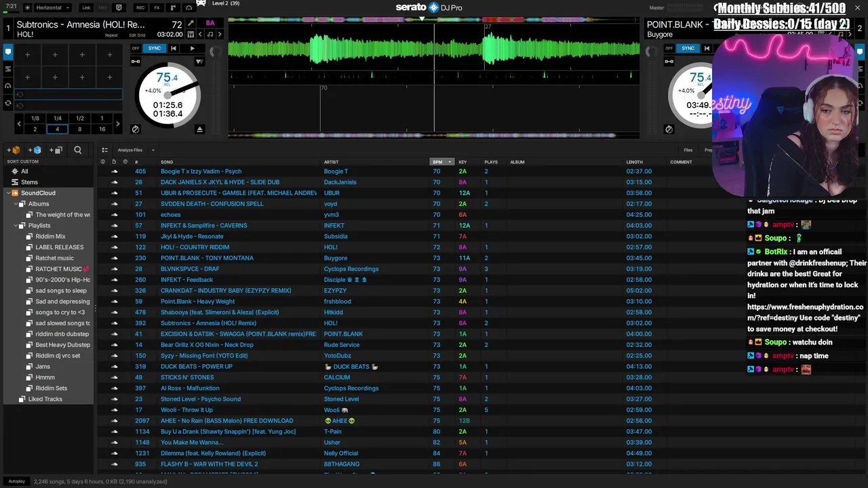Viewport: 868px width, 488px height.
Task: Open the FX panel
Action: 157,7
